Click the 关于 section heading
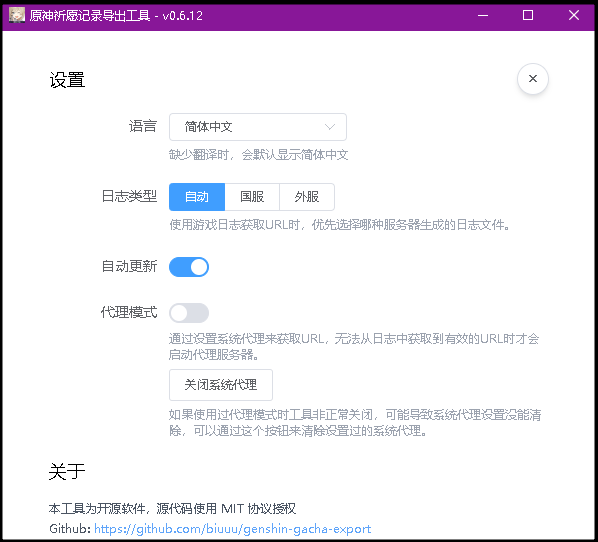 tap(67, 471)
